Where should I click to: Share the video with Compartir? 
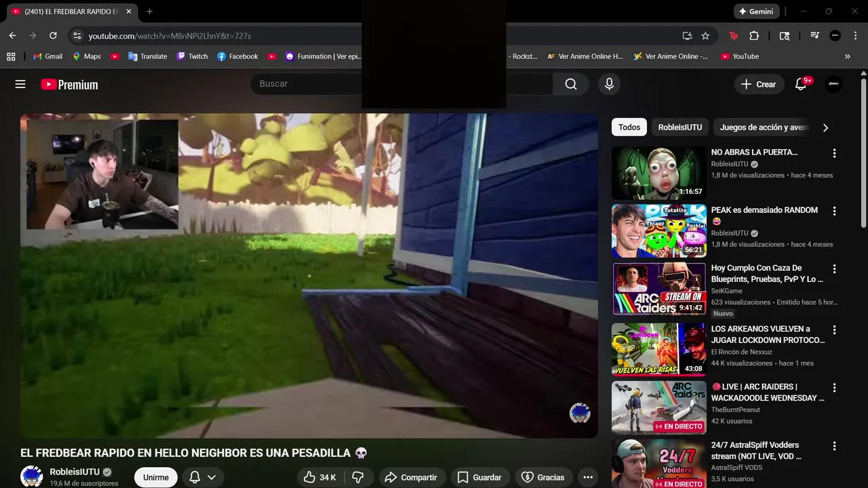[412, 477]
